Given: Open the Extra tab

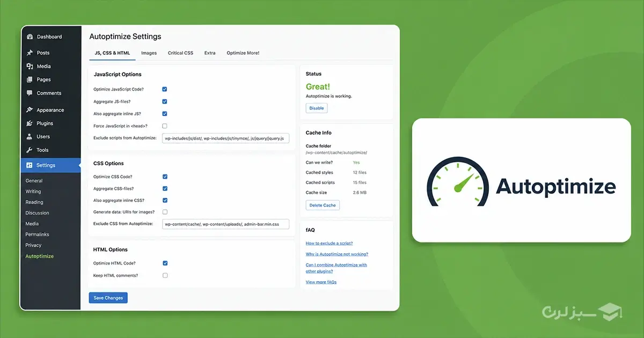Looking at the screenshot, I should point(210,53).
